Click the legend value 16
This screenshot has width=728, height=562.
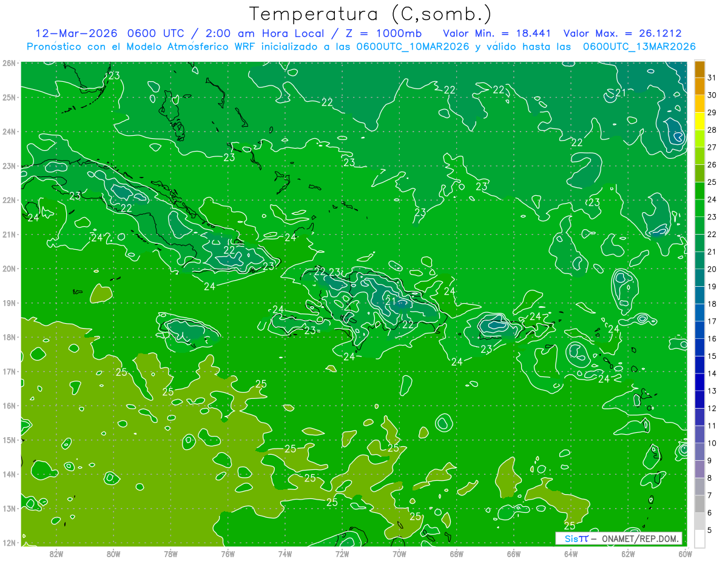coord(712,338)
